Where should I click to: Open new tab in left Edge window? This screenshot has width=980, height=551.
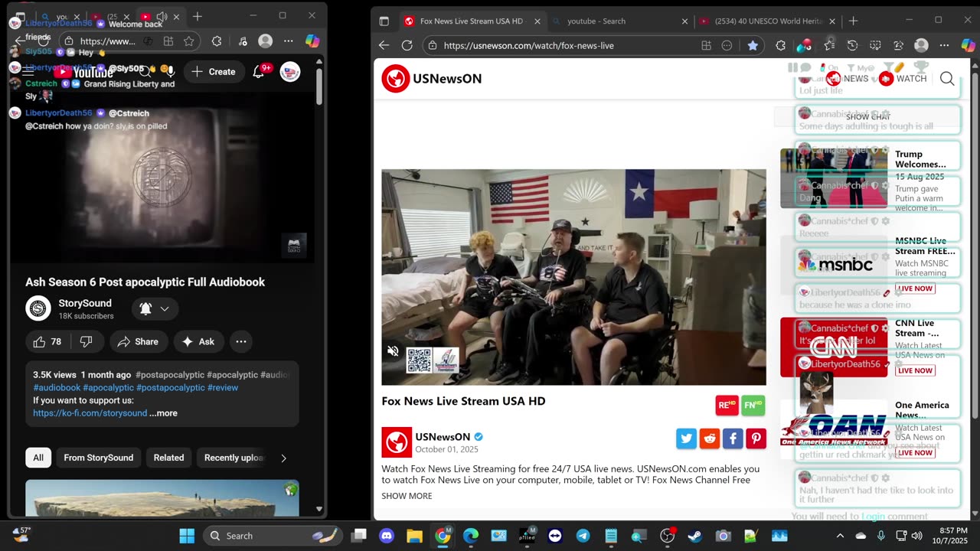[x=198, y=16]
